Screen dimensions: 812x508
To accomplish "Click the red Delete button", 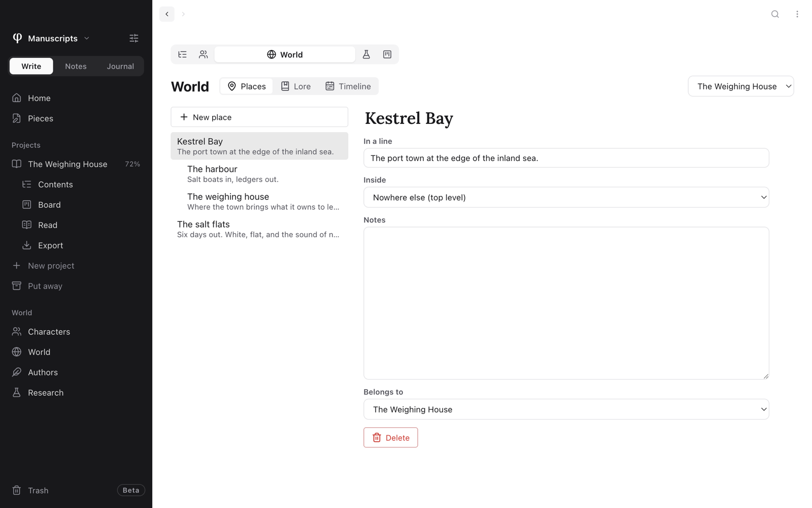I will (x=391, y=437).
